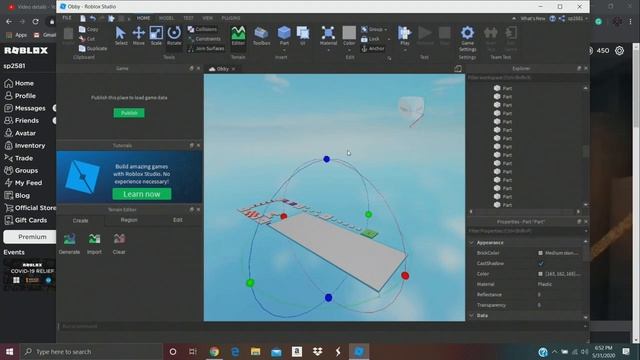Screen dimensions: 640x360
Task: Switch to the TEST ribbon tab
Action: pos(188,18)
